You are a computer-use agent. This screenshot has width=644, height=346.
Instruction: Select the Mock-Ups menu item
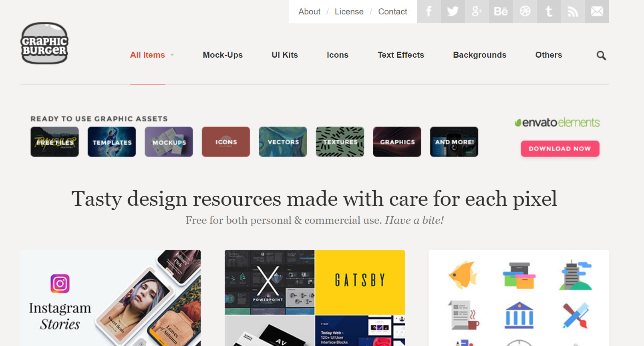(223, 55)
